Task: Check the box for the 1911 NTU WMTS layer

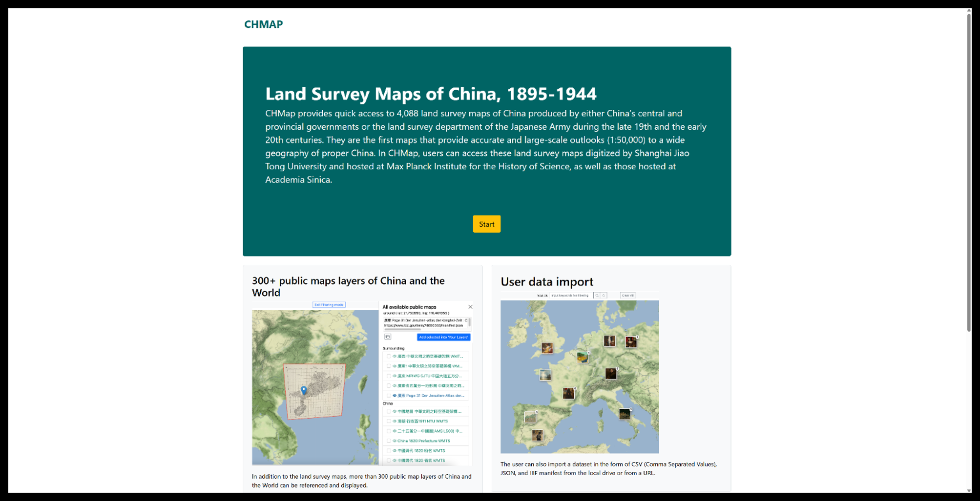Action: (x=389, y=421)
